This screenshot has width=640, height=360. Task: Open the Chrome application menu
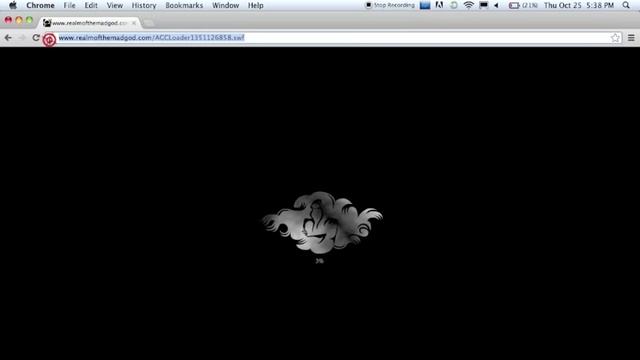coord(40,5)
